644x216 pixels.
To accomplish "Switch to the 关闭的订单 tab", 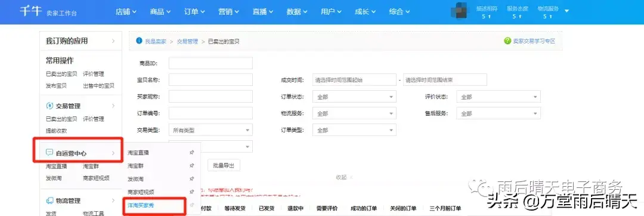I will pos(403,208).
